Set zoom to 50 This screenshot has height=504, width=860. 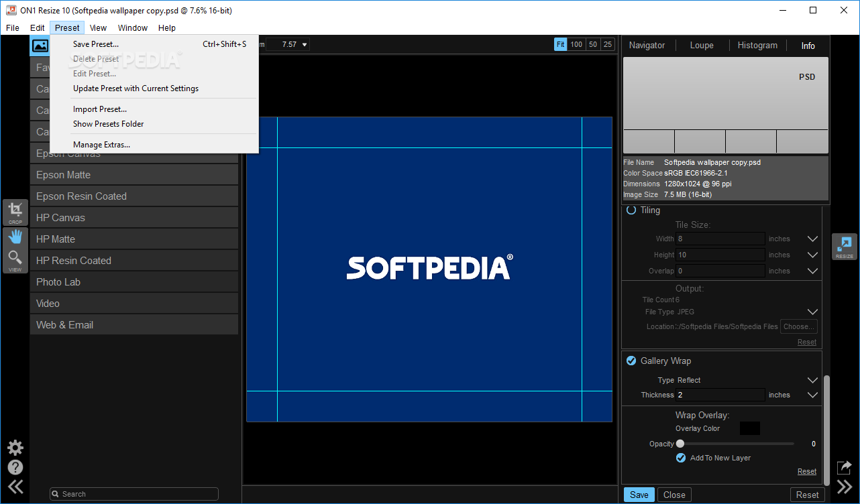[592, 44]
